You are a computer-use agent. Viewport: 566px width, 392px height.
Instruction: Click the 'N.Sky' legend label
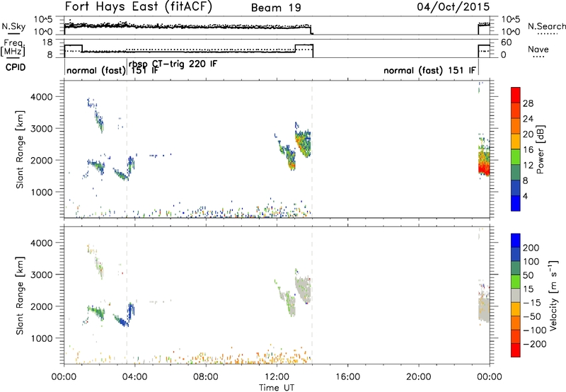pyautogui.click(x=13, y=26)
